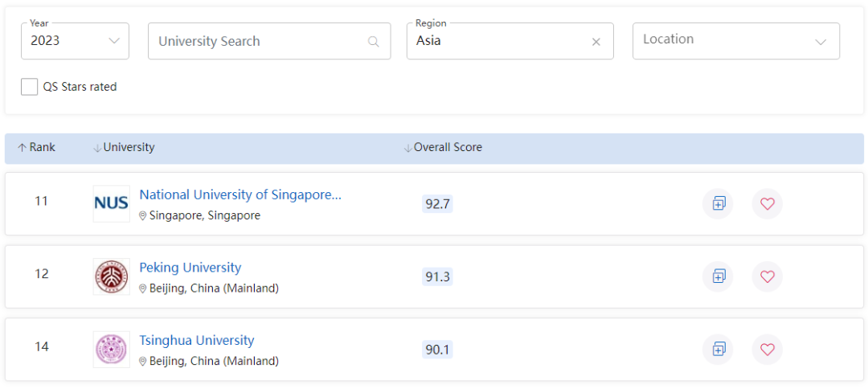The image size is (868, 389).
Task: Click the 91.3 overall score
Action: (x=437, y=276)
